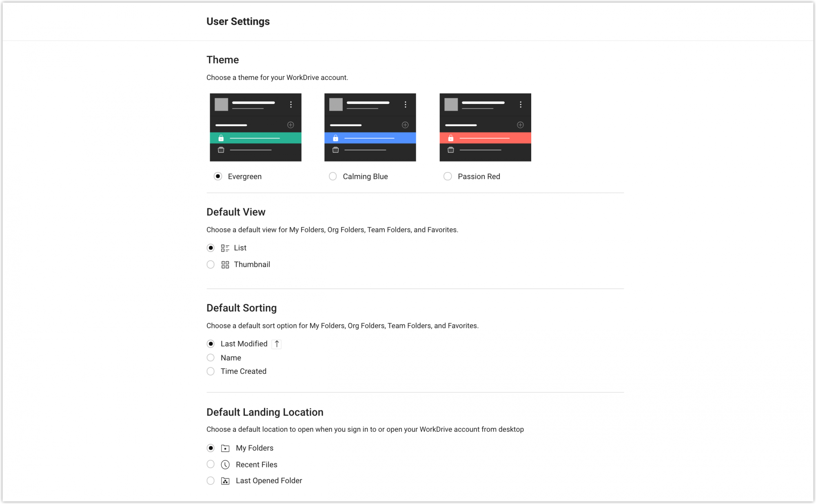Switch to the Calming Blue theme
The height and width of the screenshot is (504, 816).
click(x=333, y=176)
